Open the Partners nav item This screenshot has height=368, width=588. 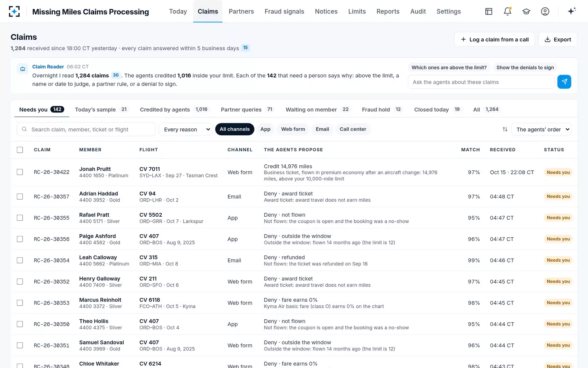pyautogui.click(x=241, y=11)
